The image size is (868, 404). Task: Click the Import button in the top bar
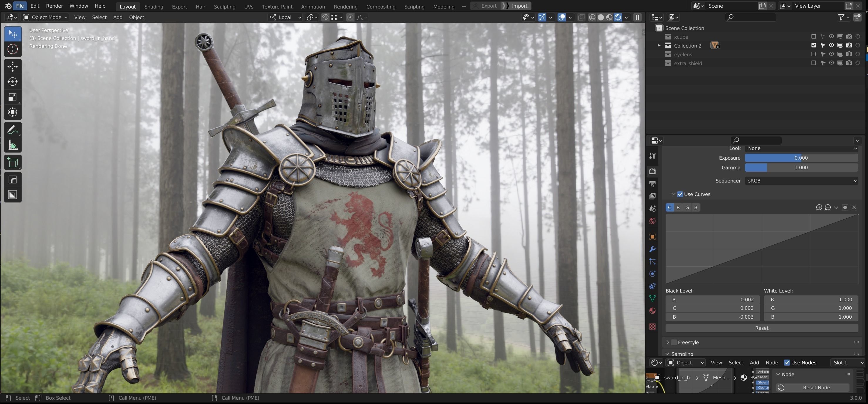pyautogui.click(x=516, y=6)
